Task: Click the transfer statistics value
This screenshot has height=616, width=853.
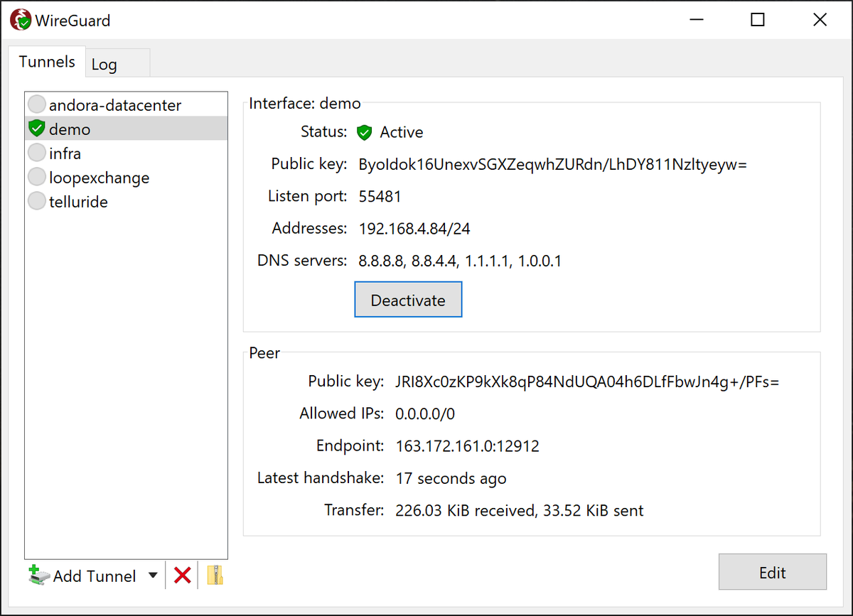Action: point(520,510)
